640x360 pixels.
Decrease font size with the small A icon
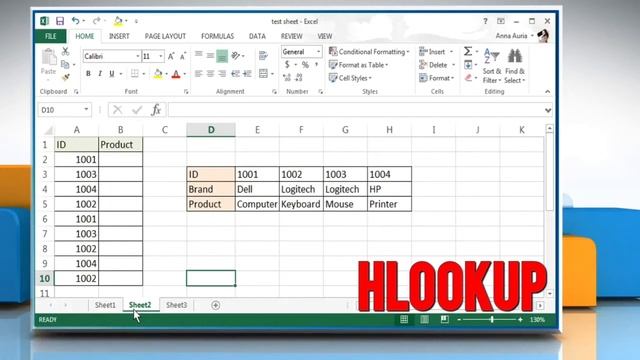click(183, 56)
